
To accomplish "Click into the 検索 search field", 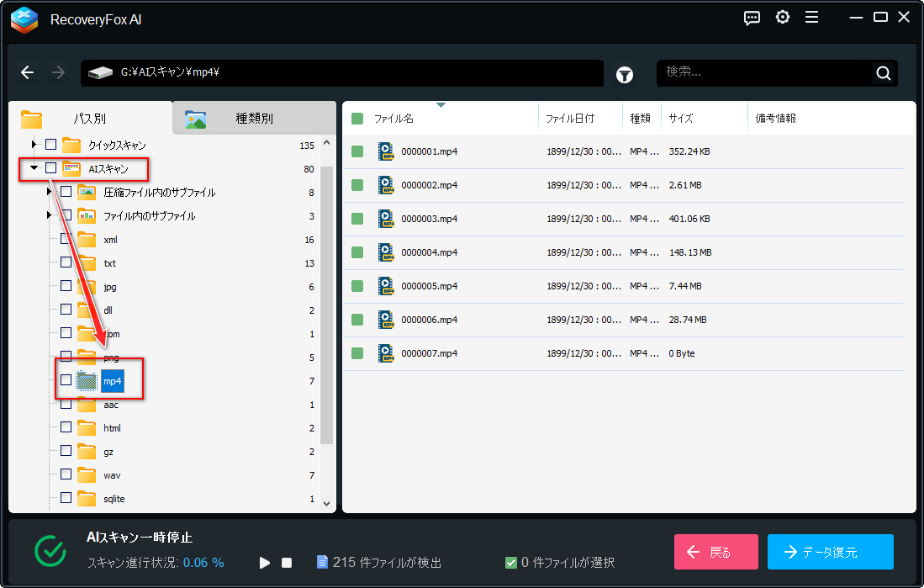I will (x=766, y=72).
